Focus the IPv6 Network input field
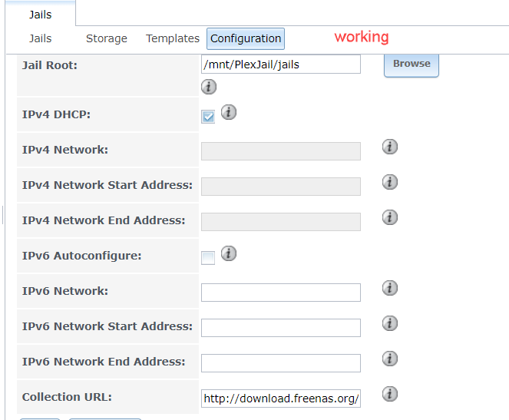 (280, 293)
